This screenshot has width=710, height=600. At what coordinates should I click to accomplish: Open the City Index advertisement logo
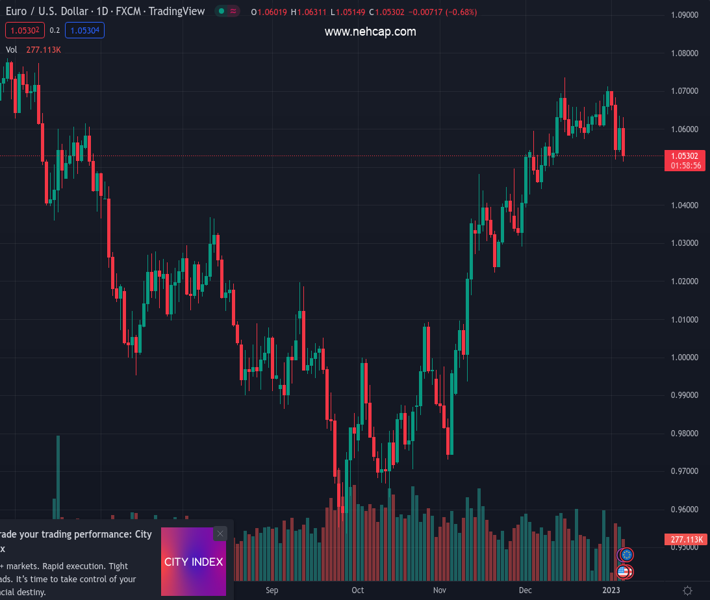click(193, 562)
